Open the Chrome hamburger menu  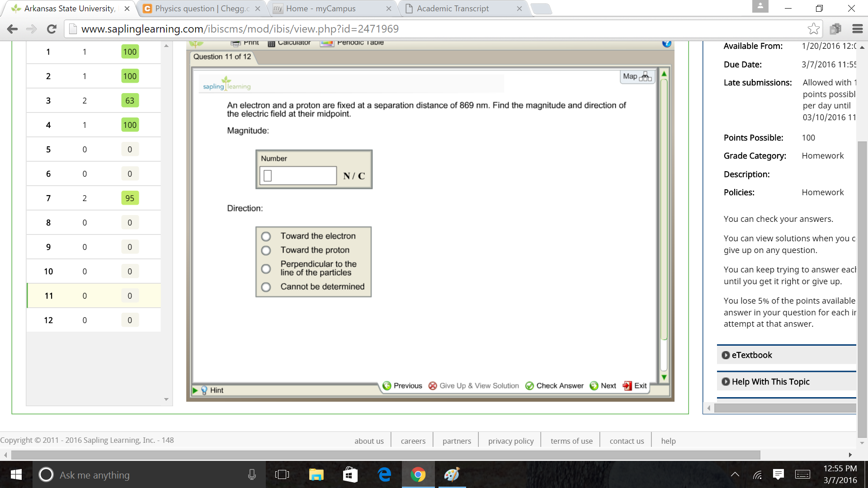(857, 29)
